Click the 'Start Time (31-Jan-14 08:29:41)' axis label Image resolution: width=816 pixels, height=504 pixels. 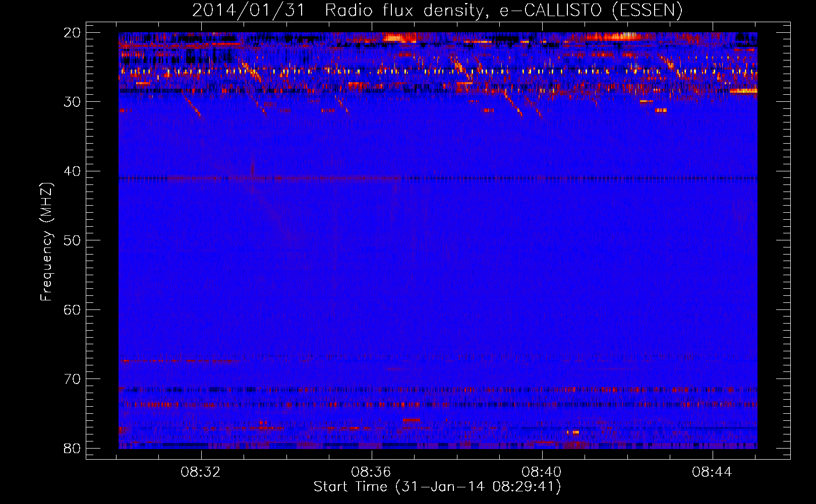pyautogui.click(x=437, y=487)
